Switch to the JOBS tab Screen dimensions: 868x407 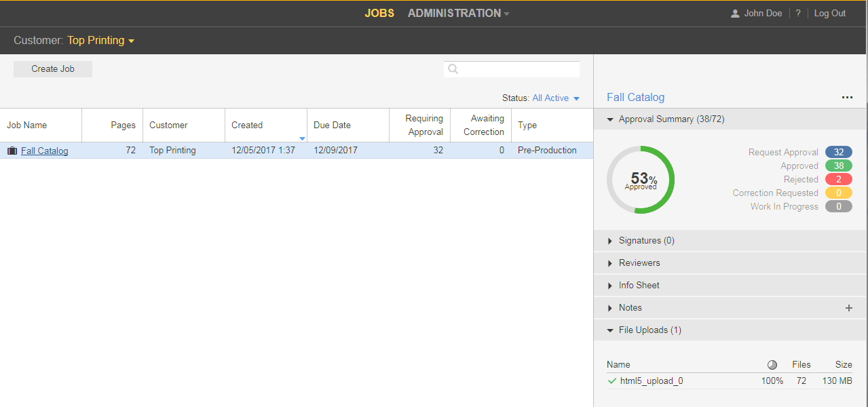point(379,14)
